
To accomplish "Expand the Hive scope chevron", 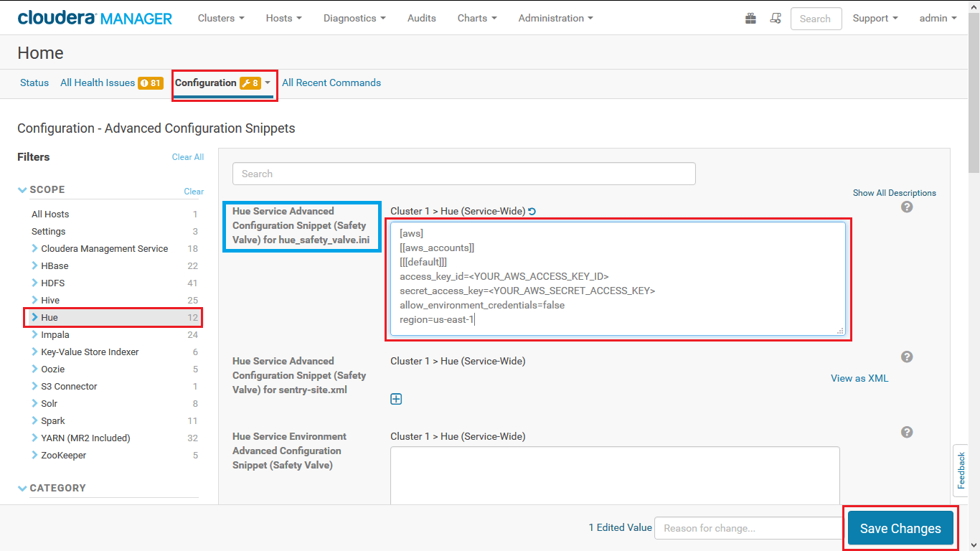I will tap(35, 300).
